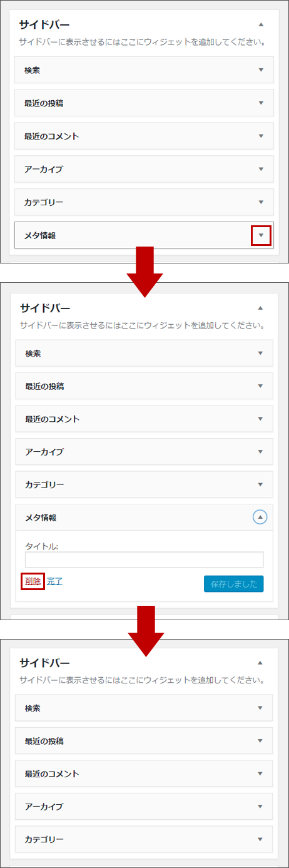Viewport: 289px width, 868px height.
Task: Expand アーカイブ arrow in top screenshot
Action: (261, 169)
